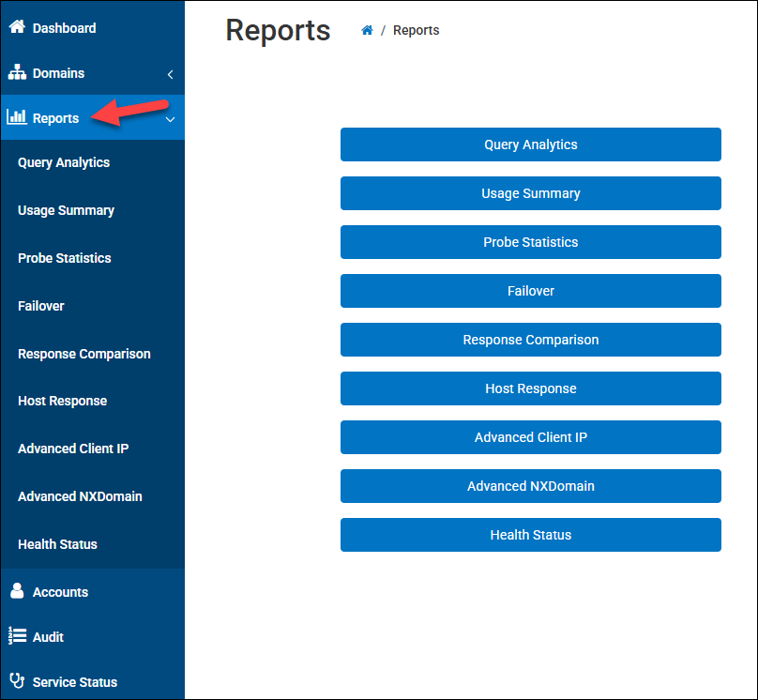This screenshot has height=700, width=758.
Task: Open Probe Statistics sidebar item
Action: (65, 258)
